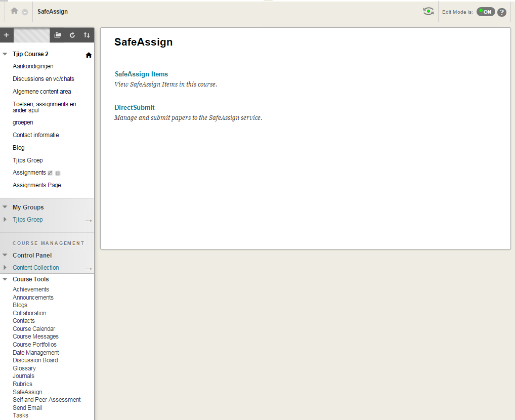Open Assignments menu item
Screen dimensions: 515x420
[29, 173]
